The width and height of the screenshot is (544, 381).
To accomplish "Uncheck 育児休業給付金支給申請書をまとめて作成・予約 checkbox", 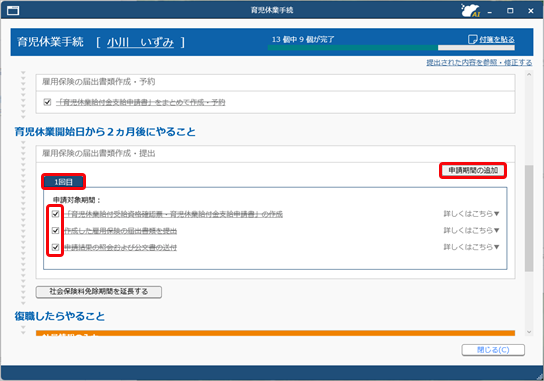I will click(x=48, y=102).
